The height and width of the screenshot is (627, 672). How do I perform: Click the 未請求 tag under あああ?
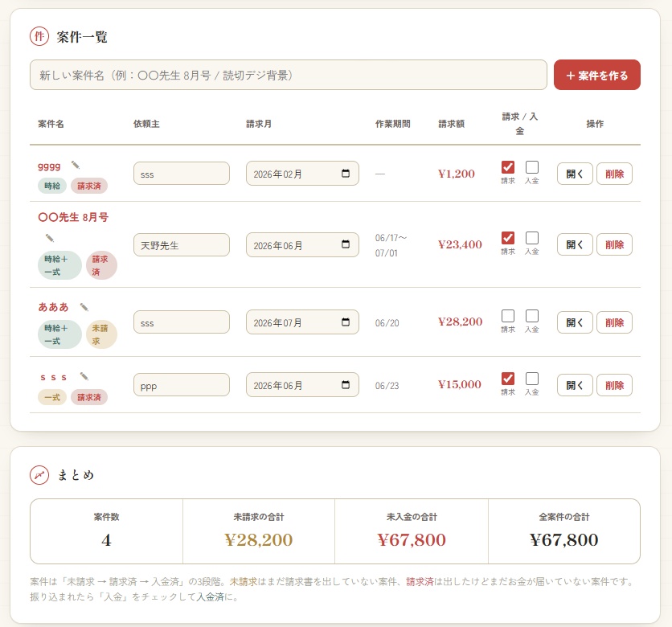100,334
